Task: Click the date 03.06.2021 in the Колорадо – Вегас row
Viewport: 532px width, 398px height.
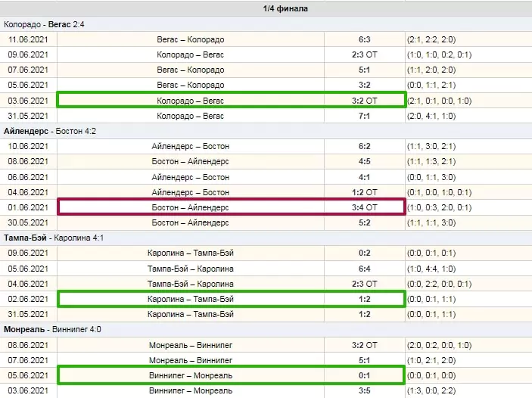Action: [28, 101]
